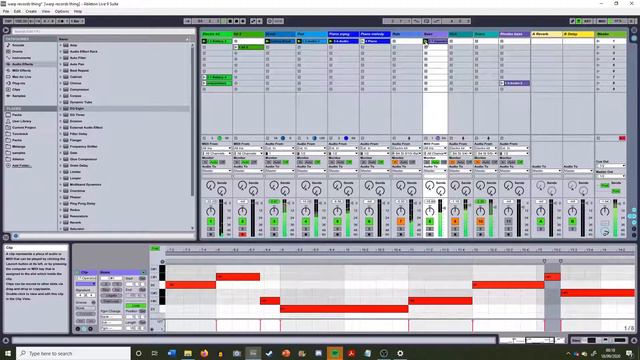Open the Create menu
The height and width of the screenshot is (360, 640).
[x=31, y=11]
